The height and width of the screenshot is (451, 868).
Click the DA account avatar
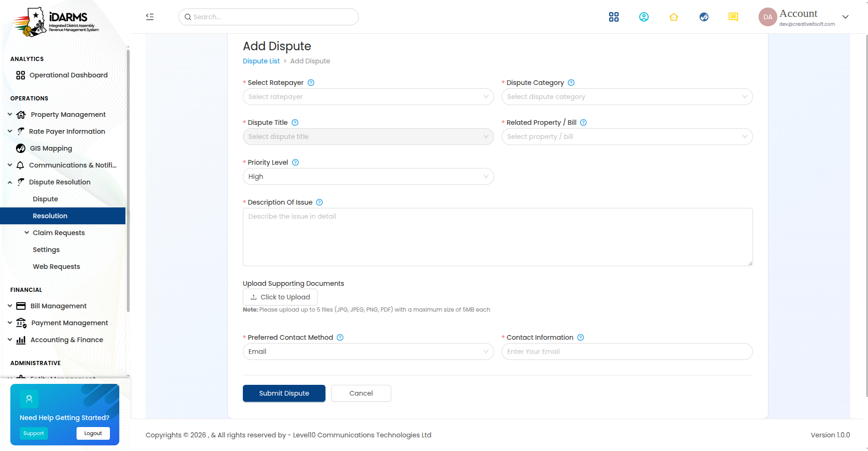[x=767, y=17]
